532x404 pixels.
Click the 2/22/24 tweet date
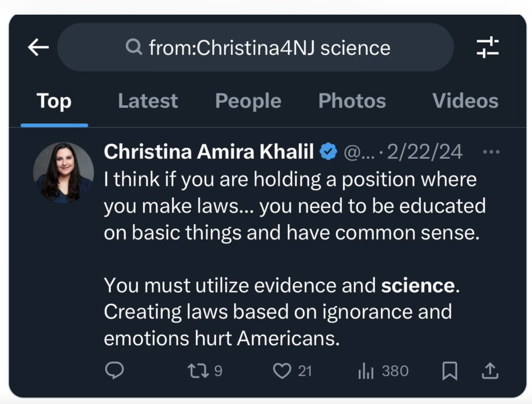point(424,152)
